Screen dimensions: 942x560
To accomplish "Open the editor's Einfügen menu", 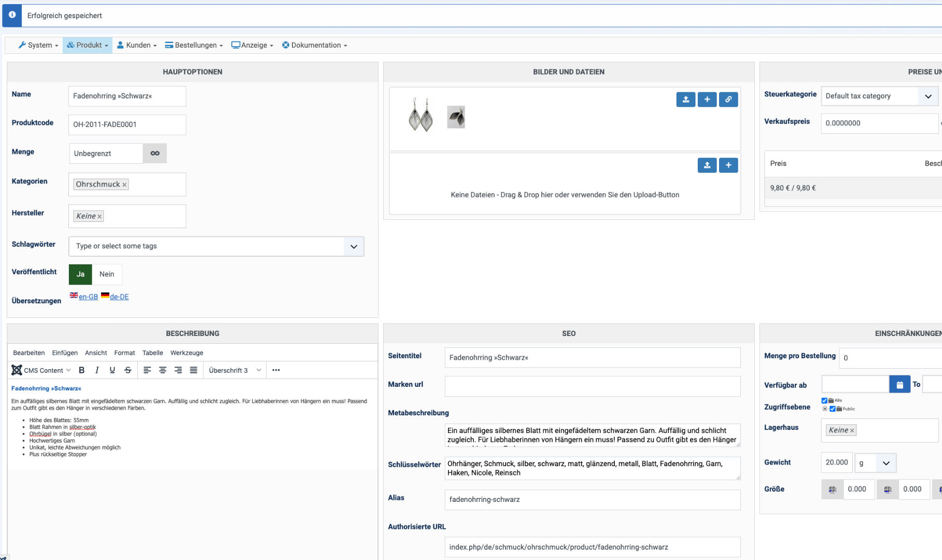I will [x=65, y=353].
